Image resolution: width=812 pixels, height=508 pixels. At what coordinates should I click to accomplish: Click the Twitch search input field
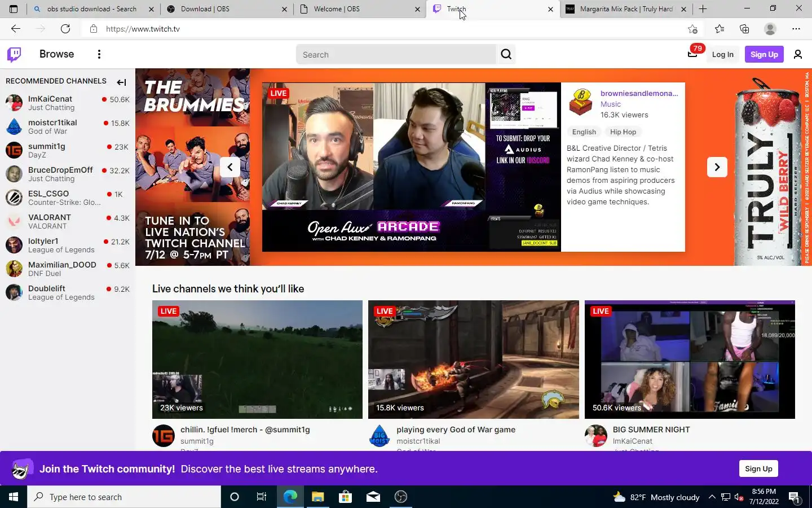pyautogui.click(x=396, y=54)
